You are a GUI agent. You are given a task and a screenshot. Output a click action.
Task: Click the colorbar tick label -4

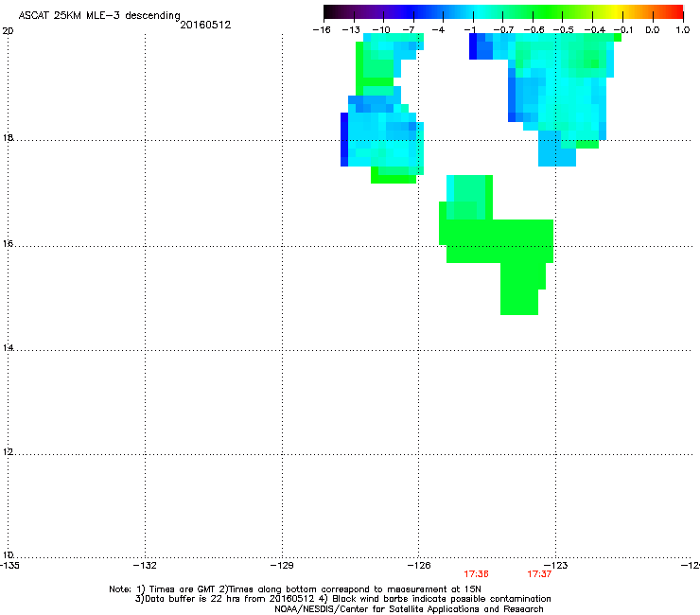[438, 30]
